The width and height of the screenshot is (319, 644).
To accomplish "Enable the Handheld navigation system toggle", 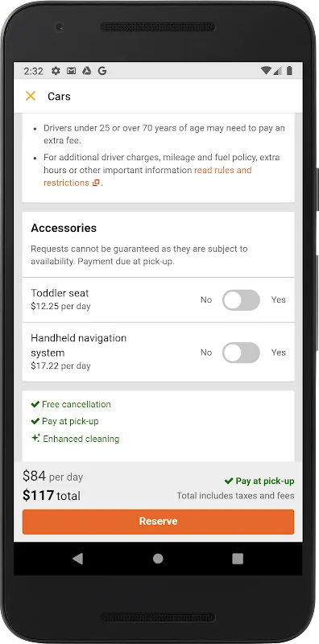I will [x=241, y=353].
